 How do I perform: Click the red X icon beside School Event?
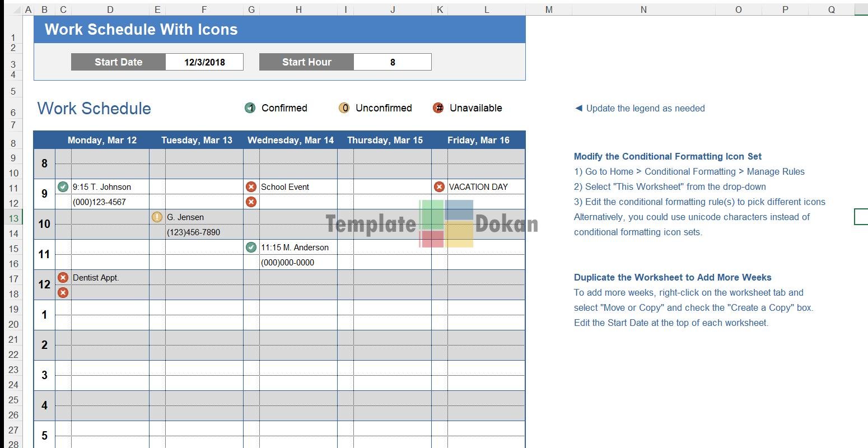[x=251, y=187]
